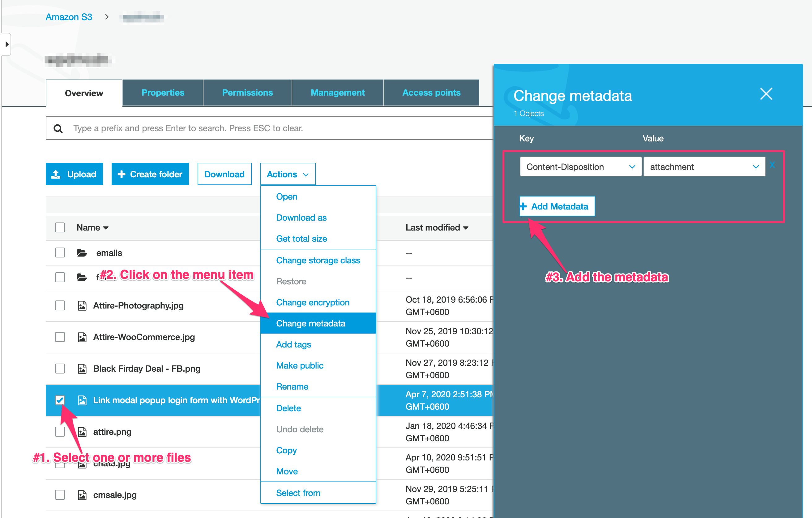Click the search magnifier icon
The height and width of the screenshot is (518, 812).
click(x=58, y=128)
